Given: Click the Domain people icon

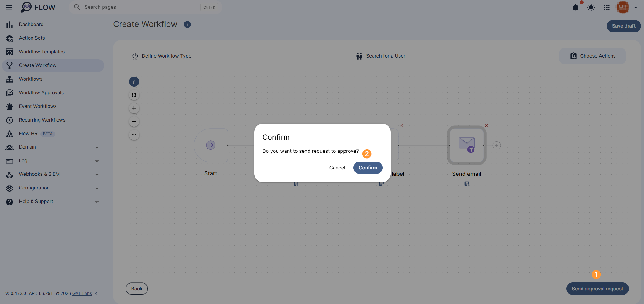Looking at the screenshot, I should pos(10,148).
